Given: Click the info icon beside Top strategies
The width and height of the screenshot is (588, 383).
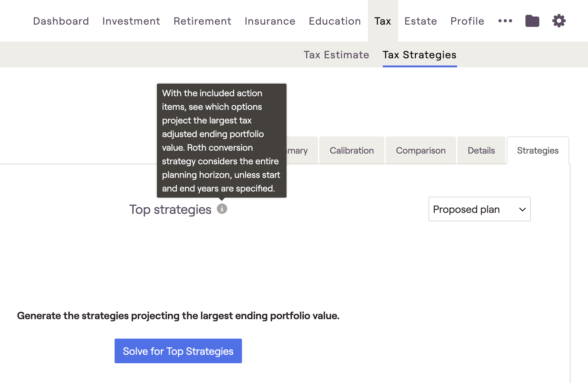Looking at the screenshot, I should [x=222, y=209].
